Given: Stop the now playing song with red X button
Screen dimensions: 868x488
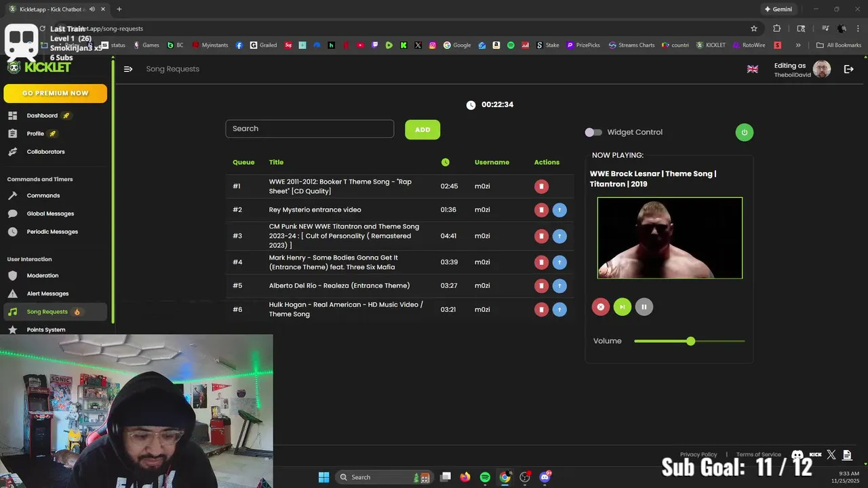Looking at the screenshot, I should tap(600, 307).
